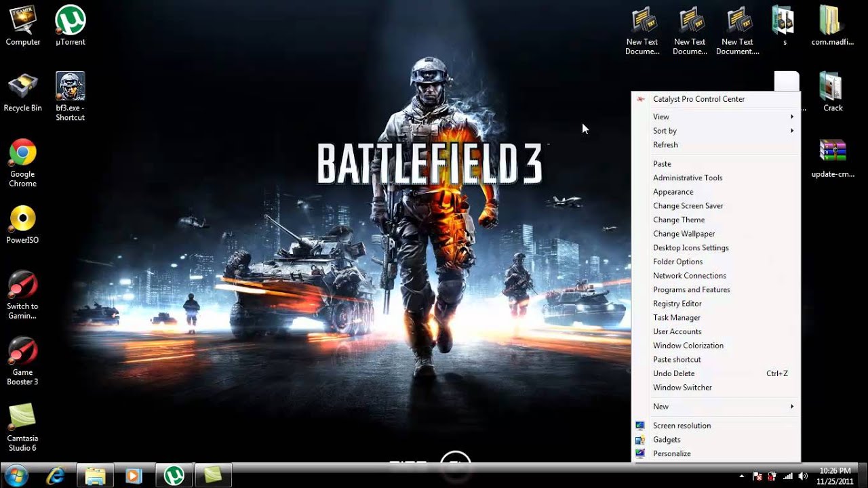Open the Action Center flag tray icon
Screen dimensions: 868x488
click(757, 476)
